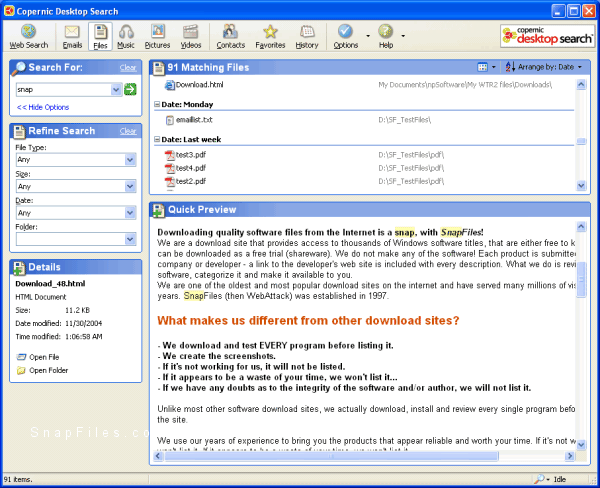Screen dimensions: 600x488
Task: Click the preview horizontal scroll left arrow
Action: tap(158, 456)
